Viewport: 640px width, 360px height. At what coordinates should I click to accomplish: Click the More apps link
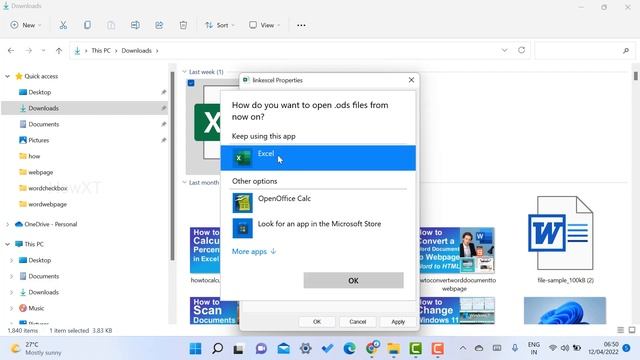(254, 251)
